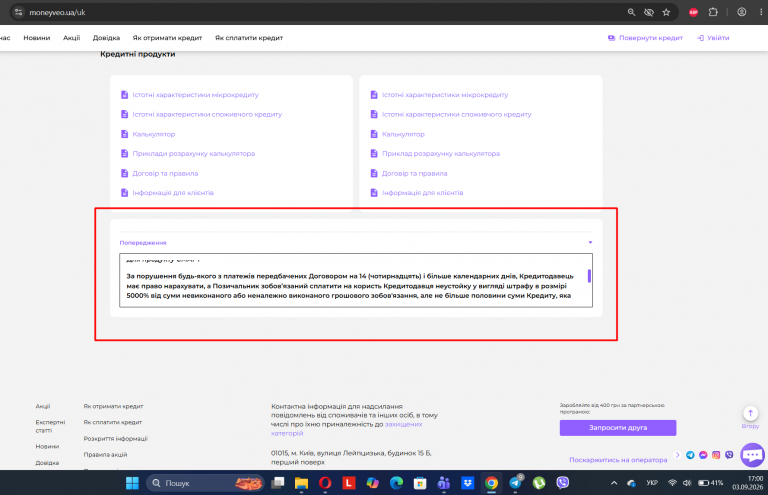
Task: Click the document icon beside right Договір та правила
Action: click(374, 173)
